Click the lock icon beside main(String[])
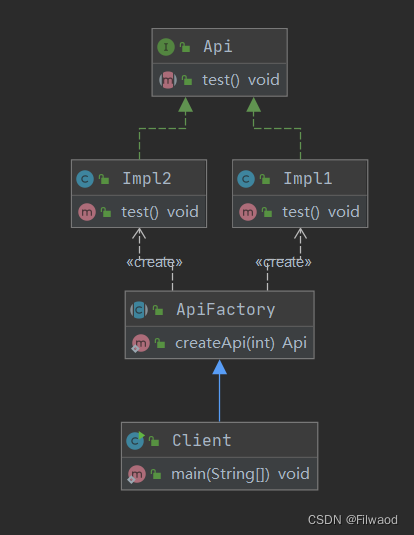The height and width of the screenshot is (535, 414). (156, 474)
